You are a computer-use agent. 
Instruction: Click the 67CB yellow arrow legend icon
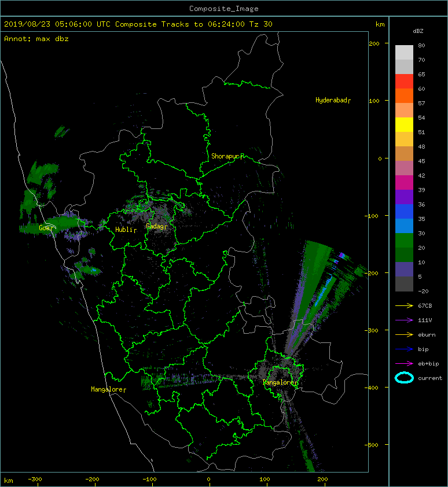(404, 305)
